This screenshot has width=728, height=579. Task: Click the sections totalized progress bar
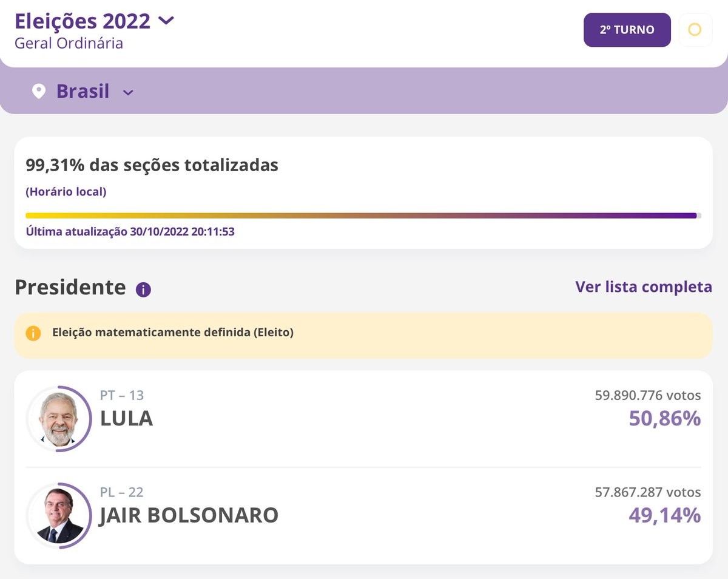[363, 215]
